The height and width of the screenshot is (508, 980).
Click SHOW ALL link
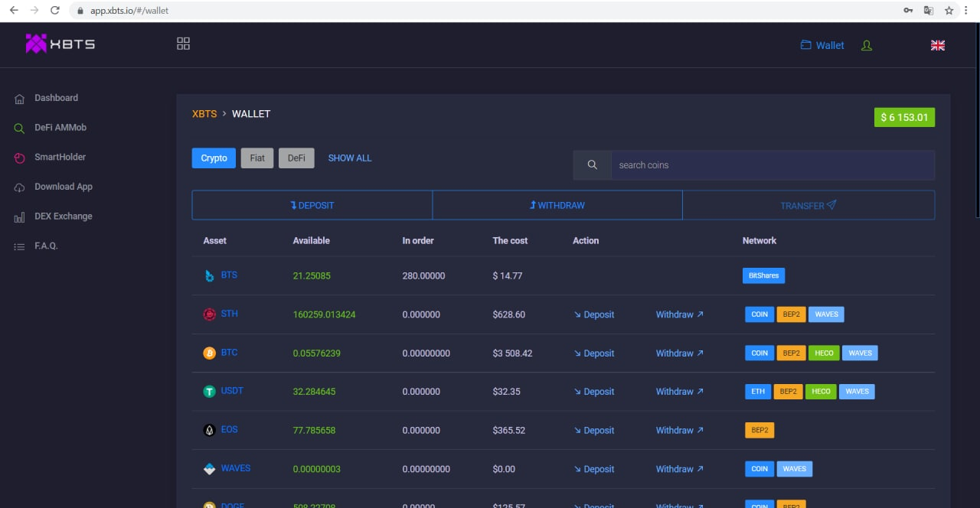coord(350,158)
